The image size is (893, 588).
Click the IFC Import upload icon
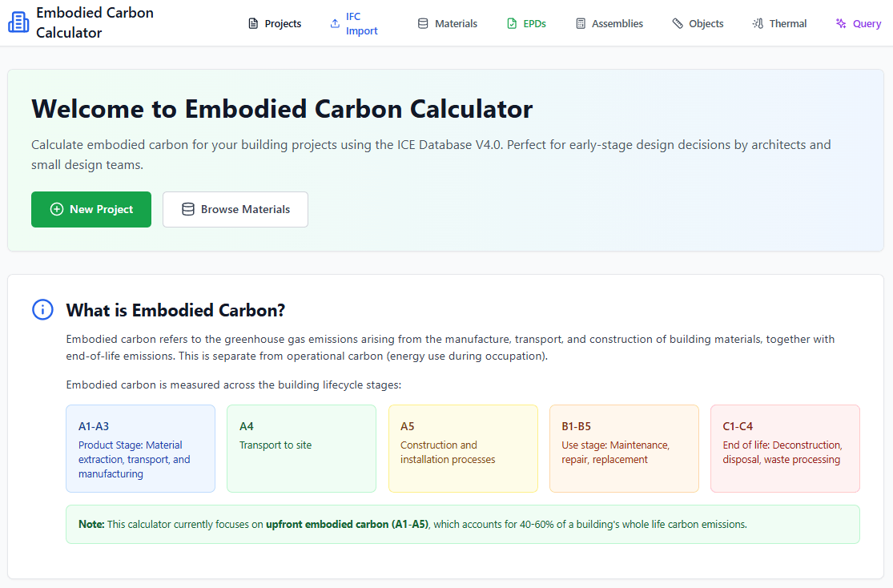coord(335,24)
